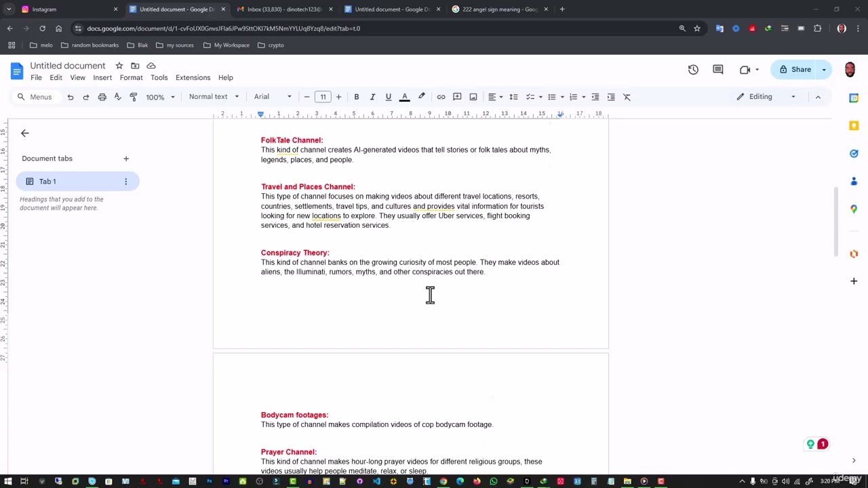The height and width of the screenshot is (488, 868).
Task: Open the Normal text style dropdown
Action: (214, 97)
